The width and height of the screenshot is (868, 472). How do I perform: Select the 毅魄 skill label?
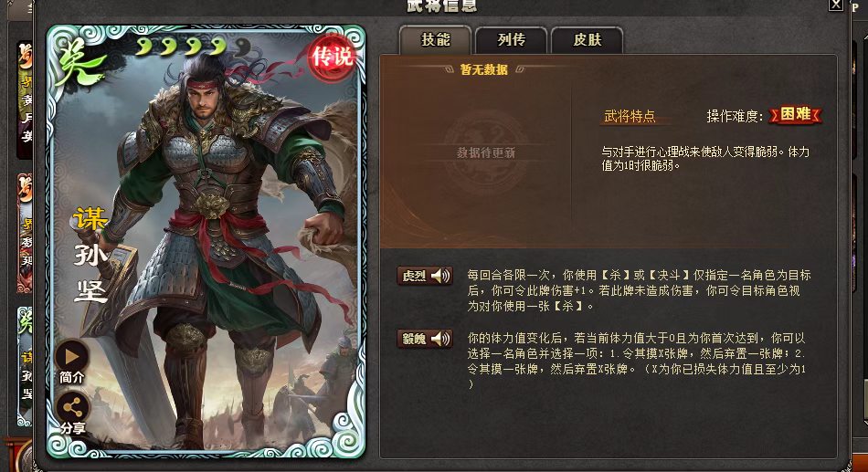tap(414, 339)
